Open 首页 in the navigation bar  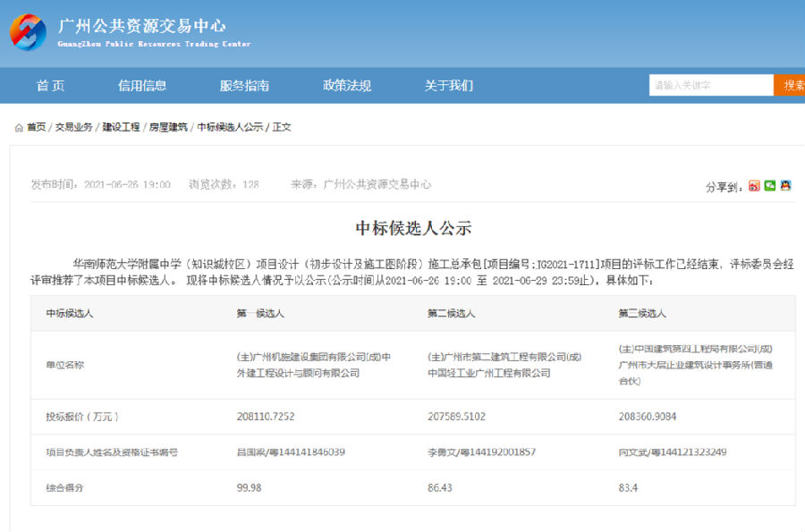click(50, 86)
